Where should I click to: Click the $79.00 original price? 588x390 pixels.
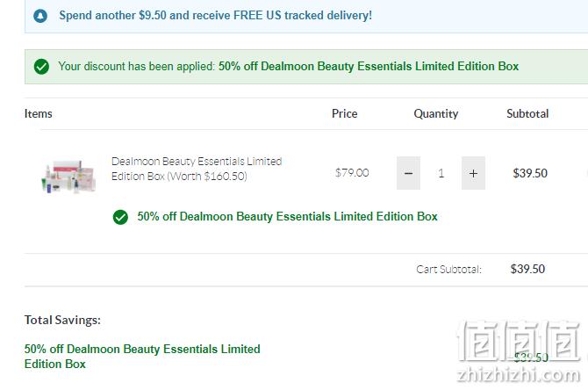[352, 173]
